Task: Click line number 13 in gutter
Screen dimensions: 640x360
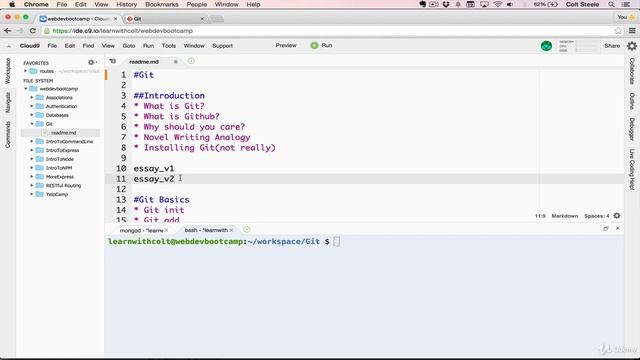Action: point(121,200)
